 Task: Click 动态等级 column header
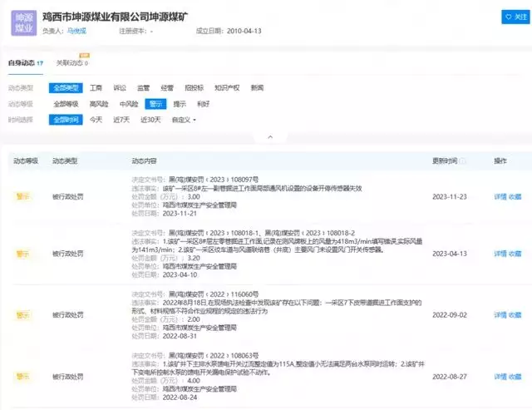[x=26, y=161]
